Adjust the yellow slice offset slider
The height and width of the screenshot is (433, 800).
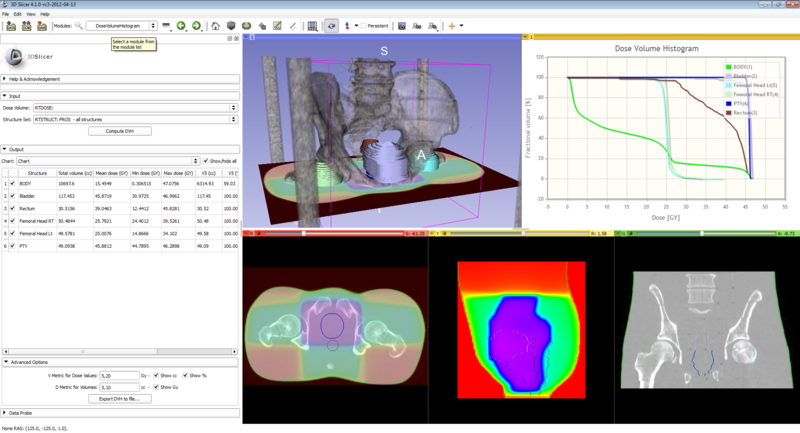(520, 234)
